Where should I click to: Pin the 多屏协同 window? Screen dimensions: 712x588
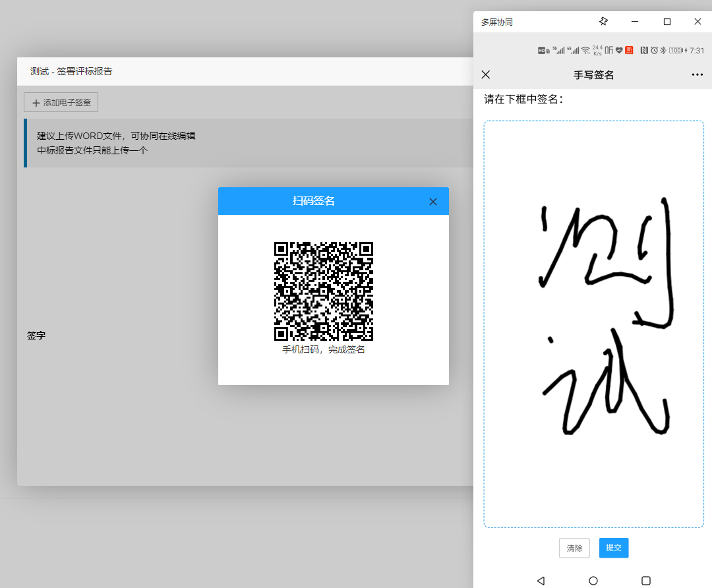click(603, 21)
